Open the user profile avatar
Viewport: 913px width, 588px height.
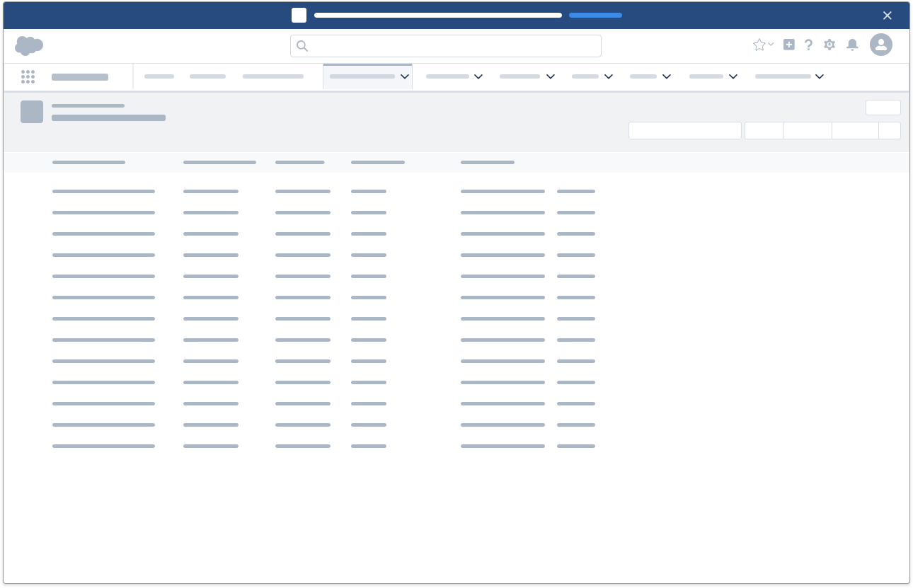coord(881,45)
